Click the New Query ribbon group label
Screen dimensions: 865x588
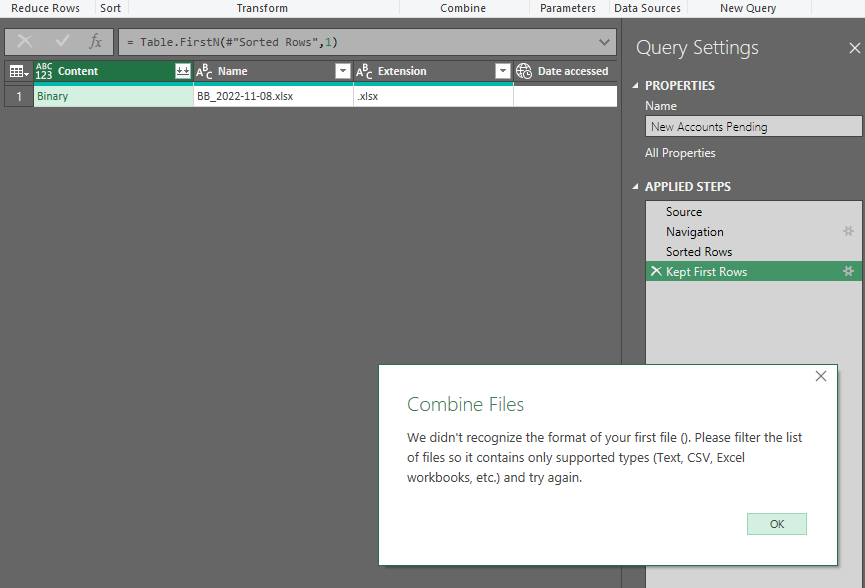(x=748, y=8)
